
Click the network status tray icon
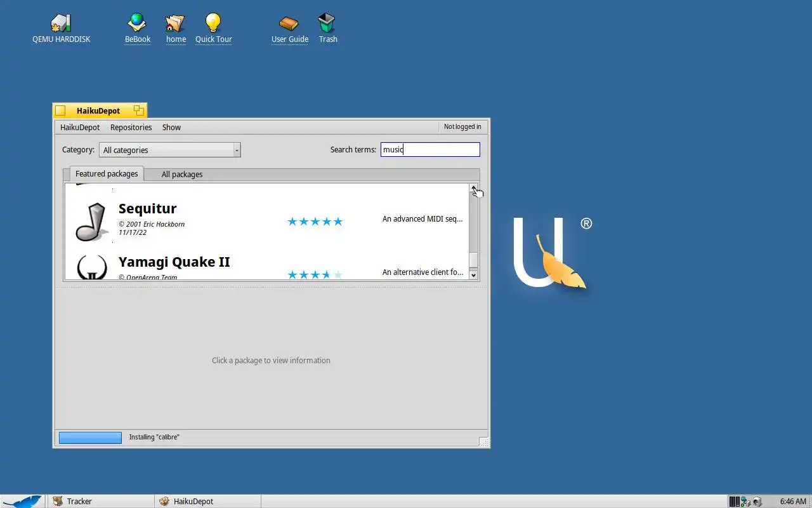pos(745,502)
